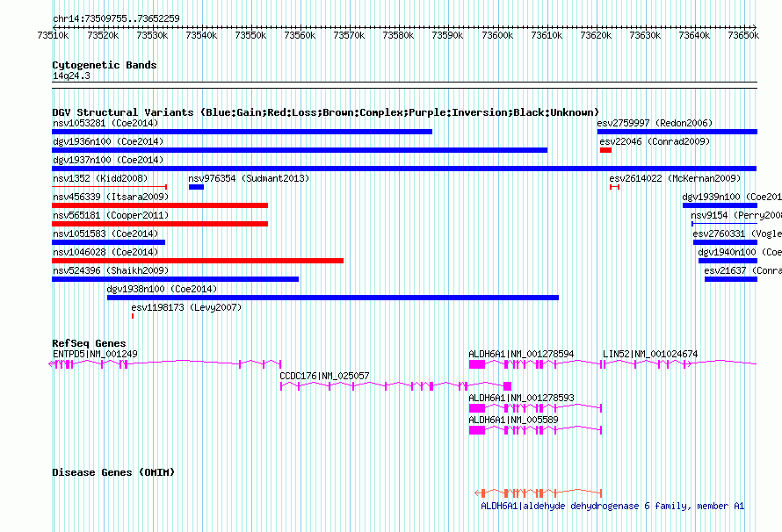Select the blue dgv1939n100 bar
This screenshot has height=532, width=782.
tap(720, 205)
